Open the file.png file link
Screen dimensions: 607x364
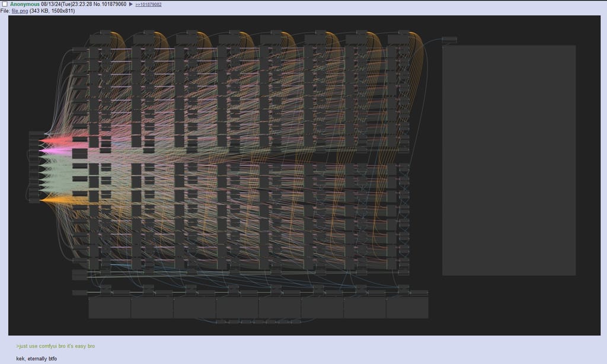pyautogui.click(x=20, y=11)
